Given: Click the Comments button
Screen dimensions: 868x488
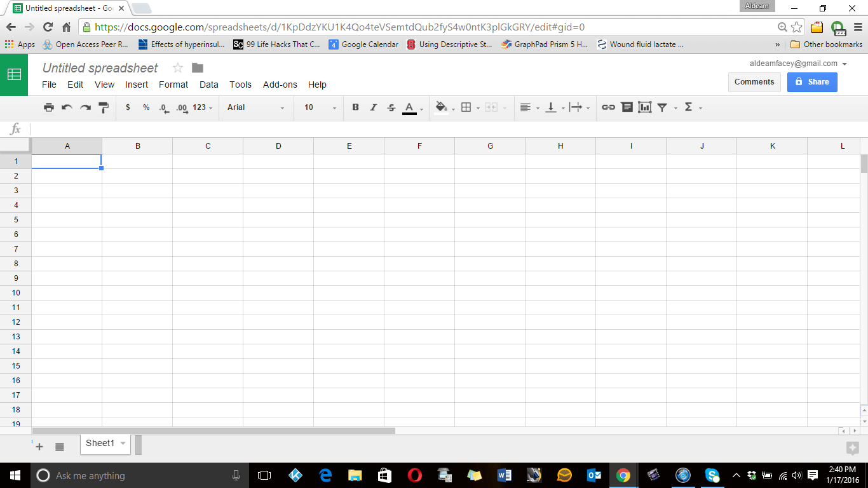Looking at the screenshot, I should [754, 82].
